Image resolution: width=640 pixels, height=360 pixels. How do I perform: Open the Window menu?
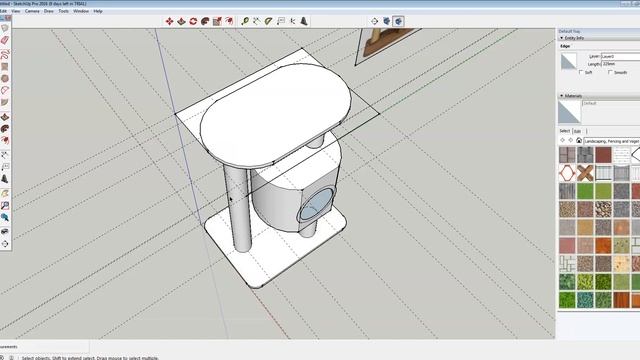tap(81, 11)
